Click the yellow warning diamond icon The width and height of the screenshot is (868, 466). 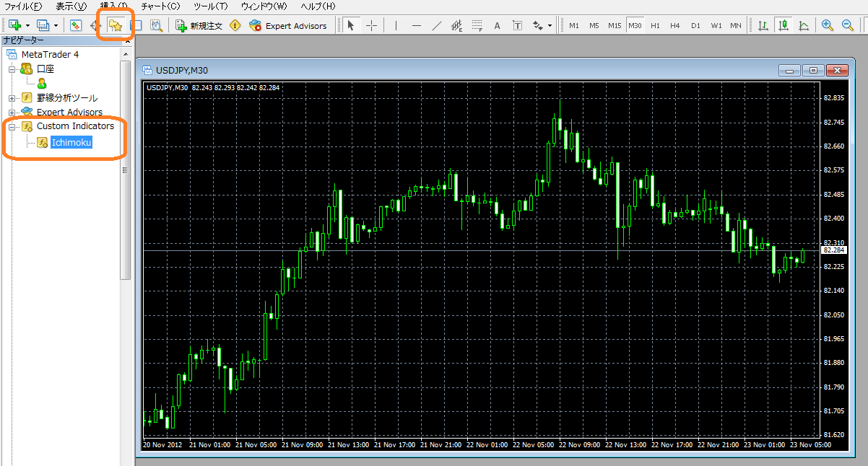point(235,25)
